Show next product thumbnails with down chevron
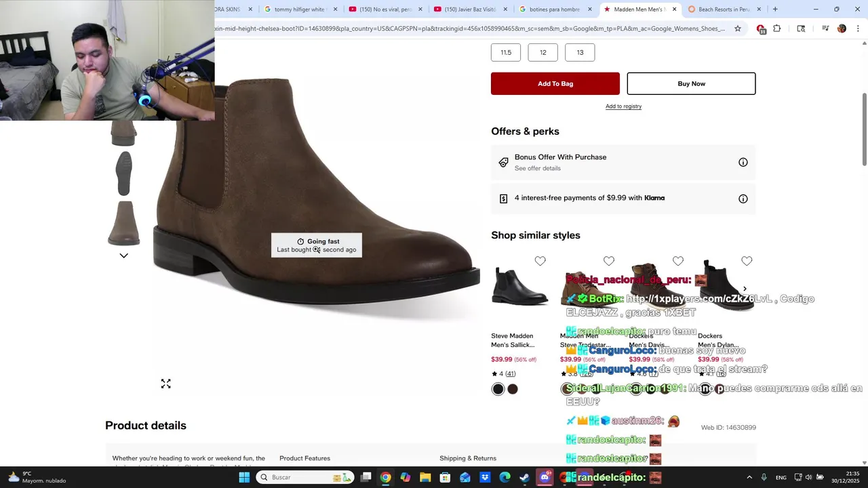This screenshot has height=488, width=868. (x=123, y=256)
